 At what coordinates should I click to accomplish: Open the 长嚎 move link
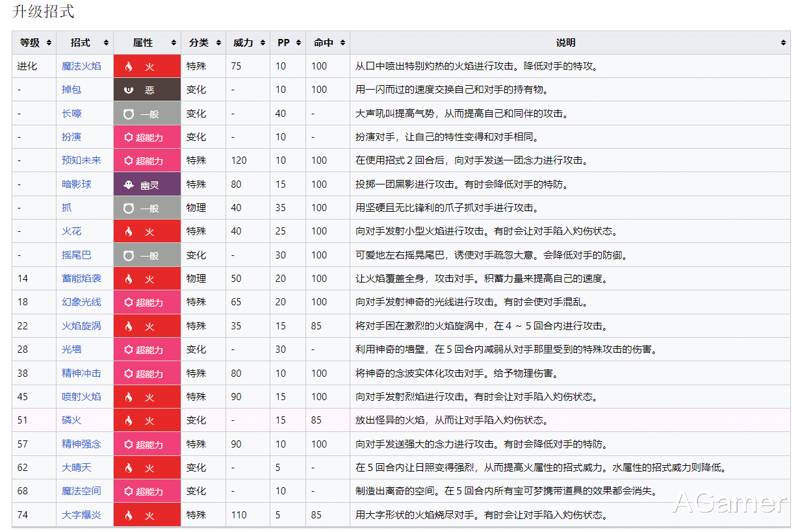click(x=71, y=114)
